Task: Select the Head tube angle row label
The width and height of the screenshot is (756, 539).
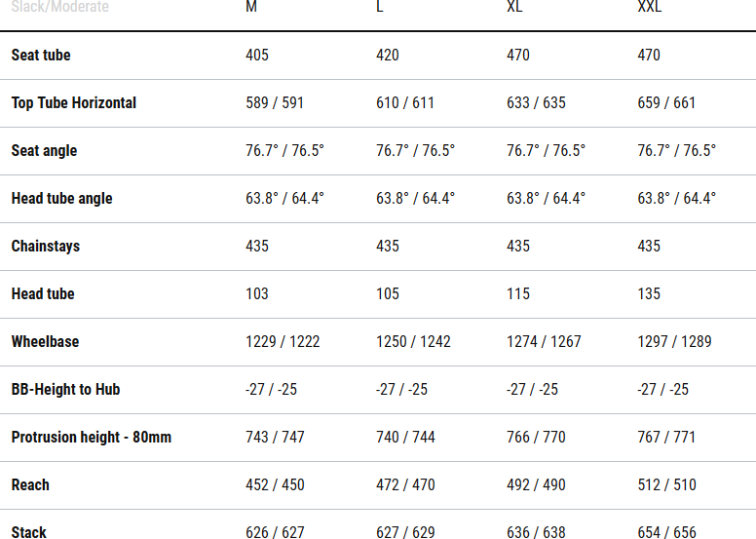Action: point(61,198)
